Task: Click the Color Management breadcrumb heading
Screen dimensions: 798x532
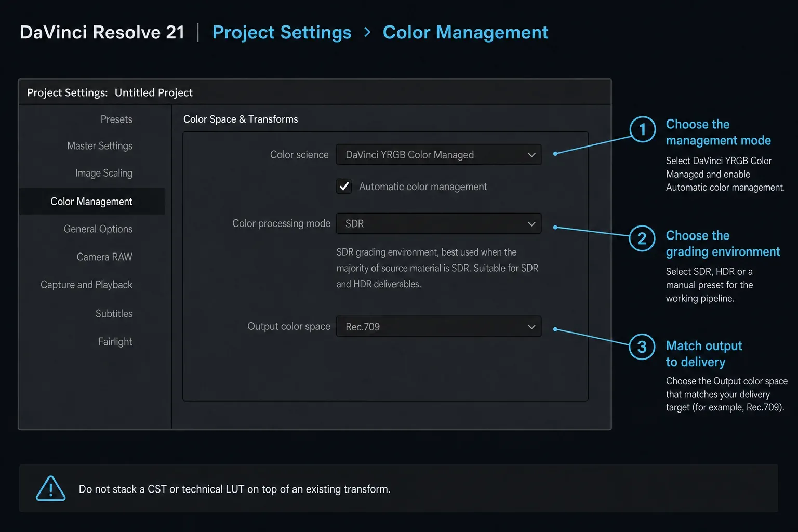Action: click(465, 32)
